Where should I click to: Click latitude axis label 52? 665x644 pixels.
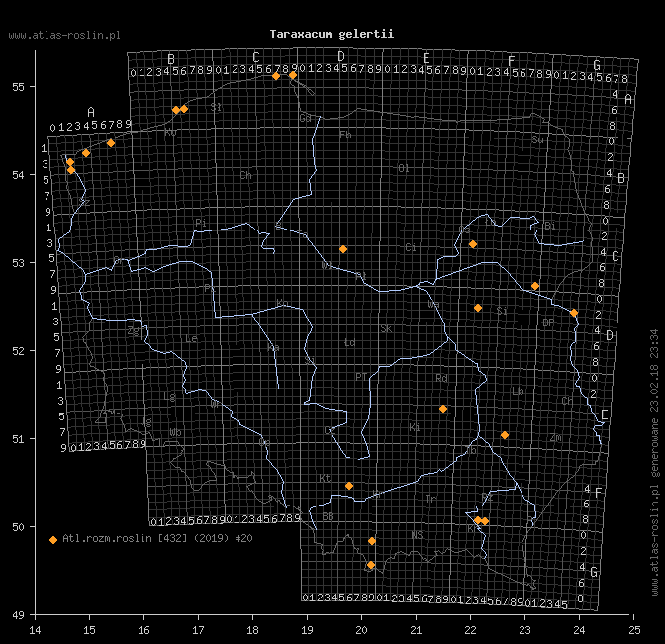(x=18, y=351)
